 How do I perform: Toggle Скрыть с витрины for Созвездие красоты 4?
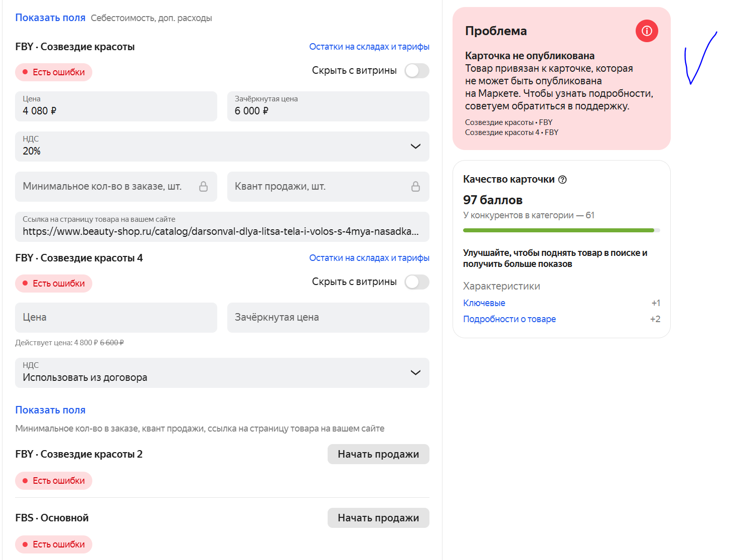click(416, 282)
